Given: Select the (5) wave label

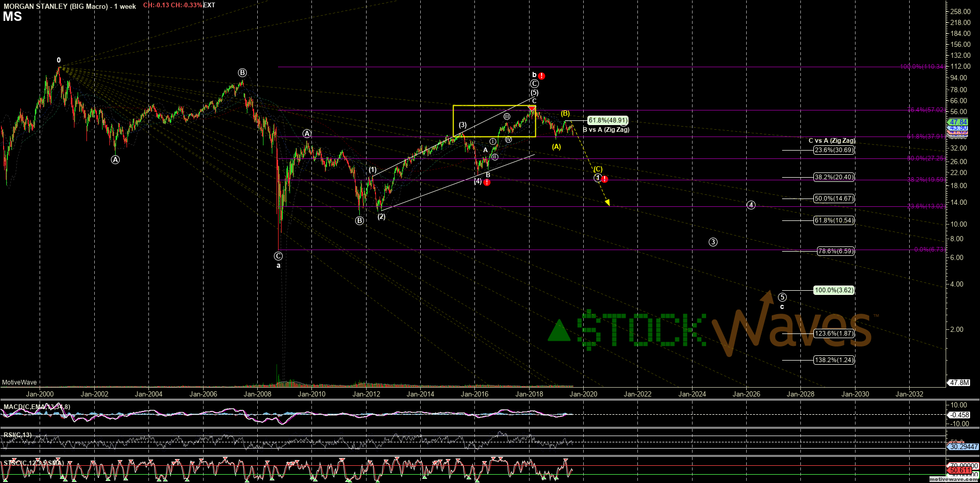Looking at the screenshot, I should tap(534, 92).
